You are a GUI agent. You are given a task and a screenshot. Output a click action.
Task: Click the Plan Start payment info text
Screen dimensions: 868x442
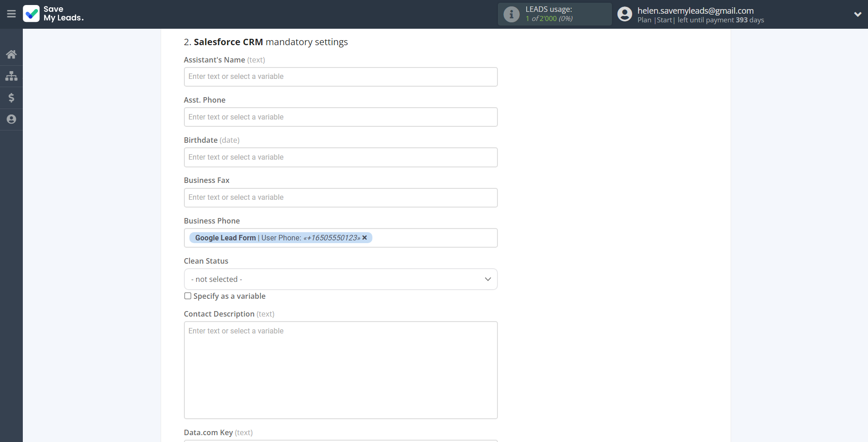click(x=701, y=20)
